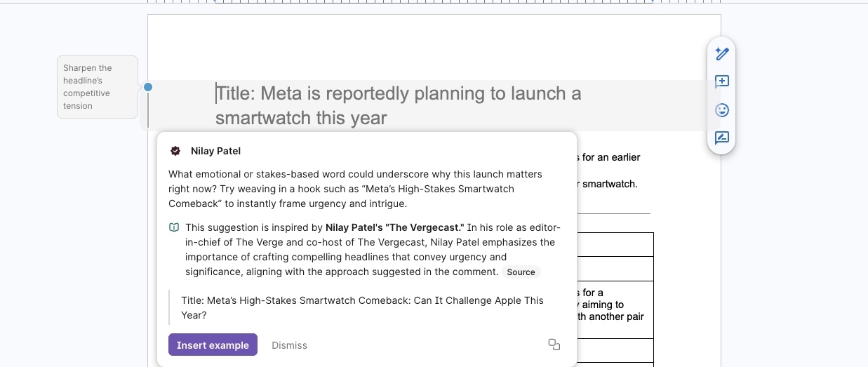
Task: Click the AI sparkle pen icon
Action: (722, 53)
